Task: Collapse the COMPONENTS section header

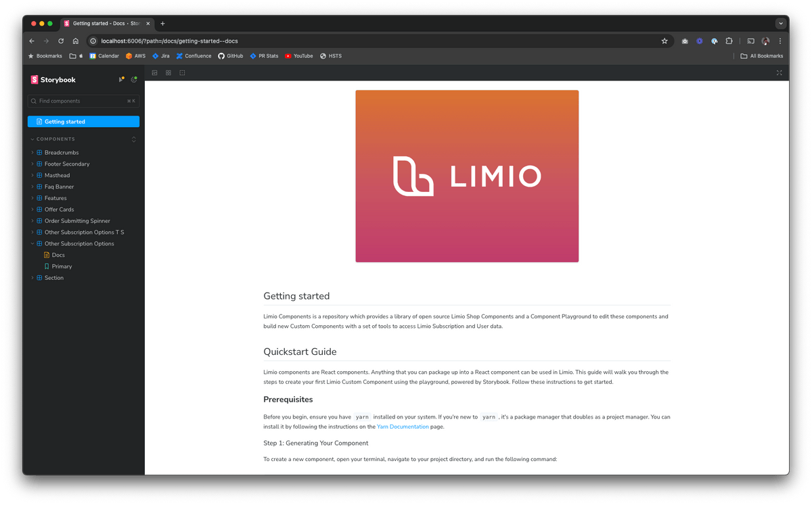Action: pos(55,139)
